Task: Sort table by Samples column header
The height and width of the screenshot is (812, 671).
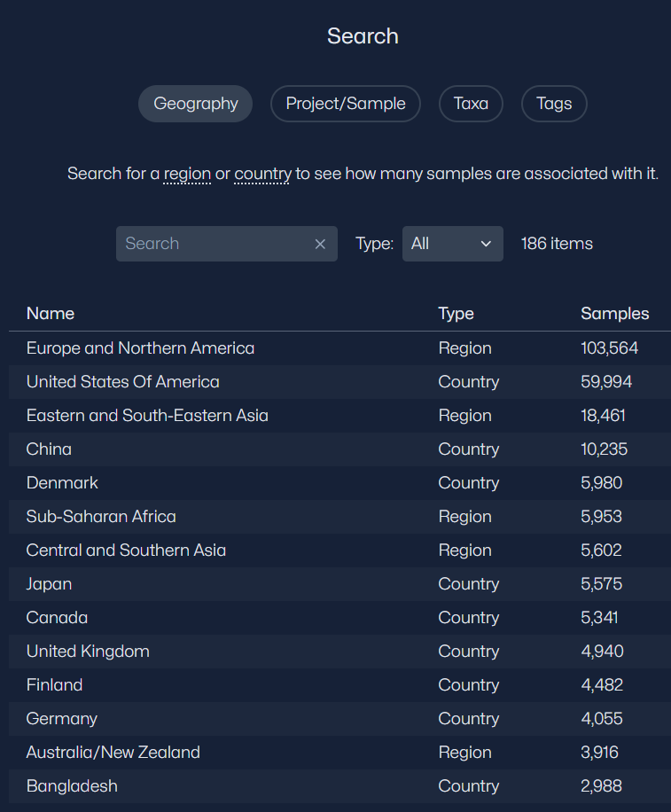Action: 614,314
